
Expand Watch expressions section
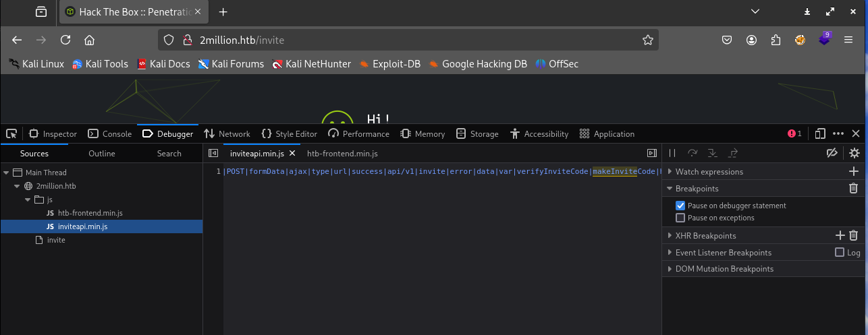pyautogui.click(x=709, y=172)
